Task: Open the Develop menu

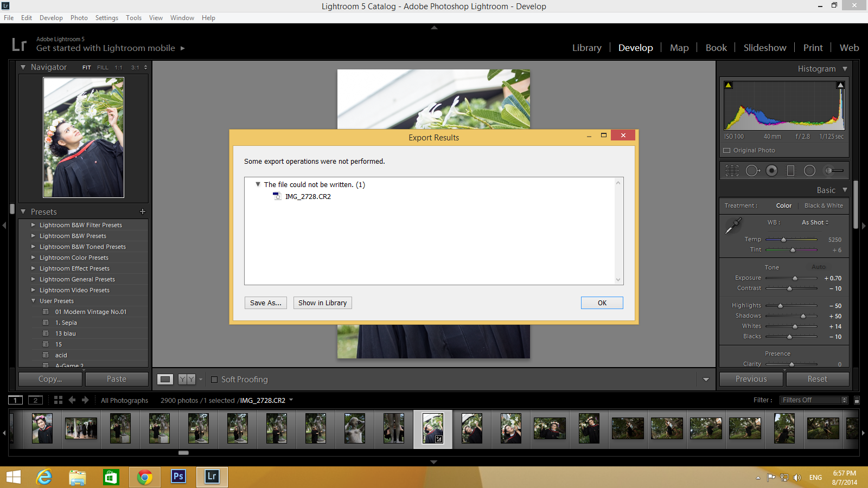Action: (x=51, y=18)
